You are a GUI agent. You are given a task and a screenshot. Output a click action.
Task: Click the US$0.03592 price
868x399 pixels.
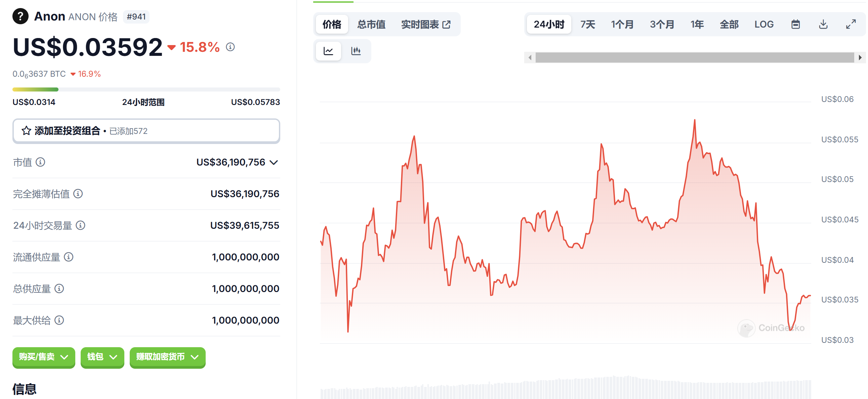(88, 47)
